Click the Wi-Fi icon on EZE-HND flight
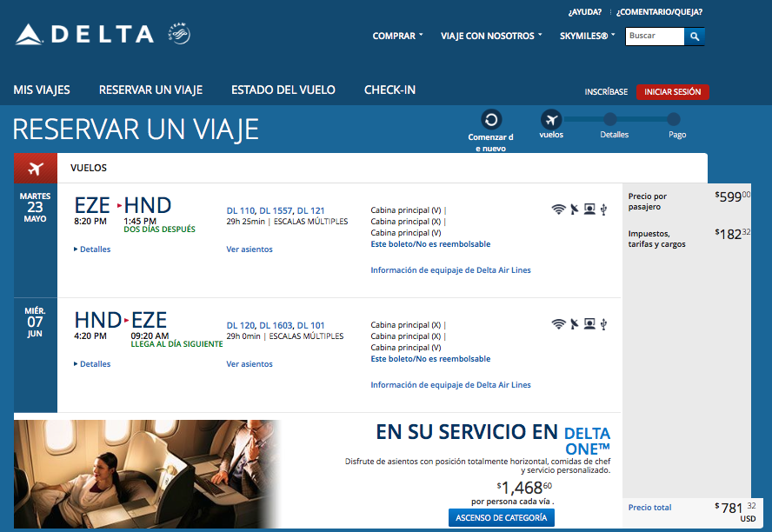 pos(558,209)
